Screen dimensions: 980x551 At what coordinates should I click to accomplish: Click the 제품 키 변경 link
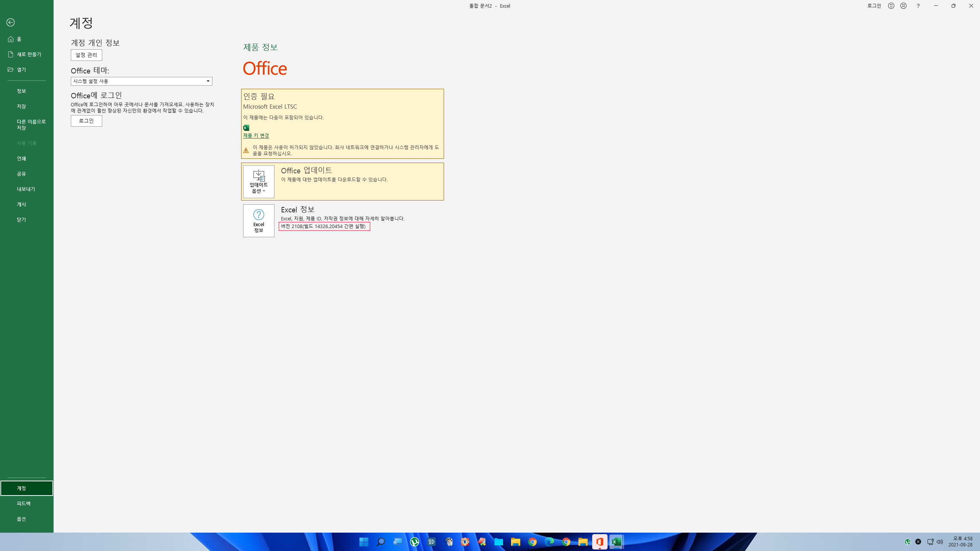click(256, 135)
